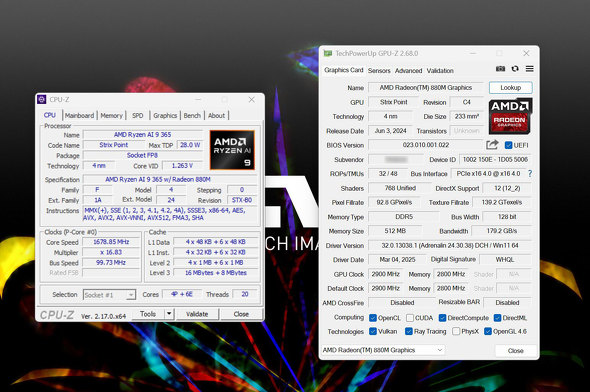
Task: Click the Max TDP value 28.0 W
Action: pyautogui.click(x=190, y=145)
